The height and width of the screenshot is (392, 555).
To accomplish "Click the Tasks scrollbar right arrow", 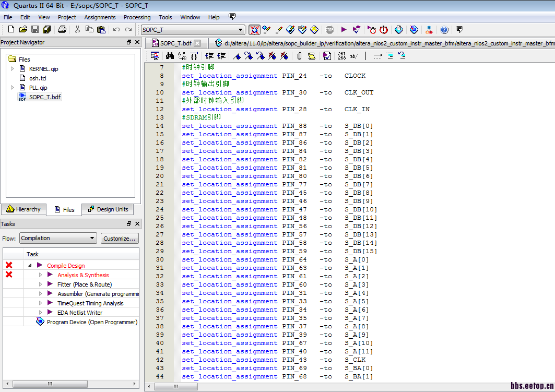I will 135,384.
